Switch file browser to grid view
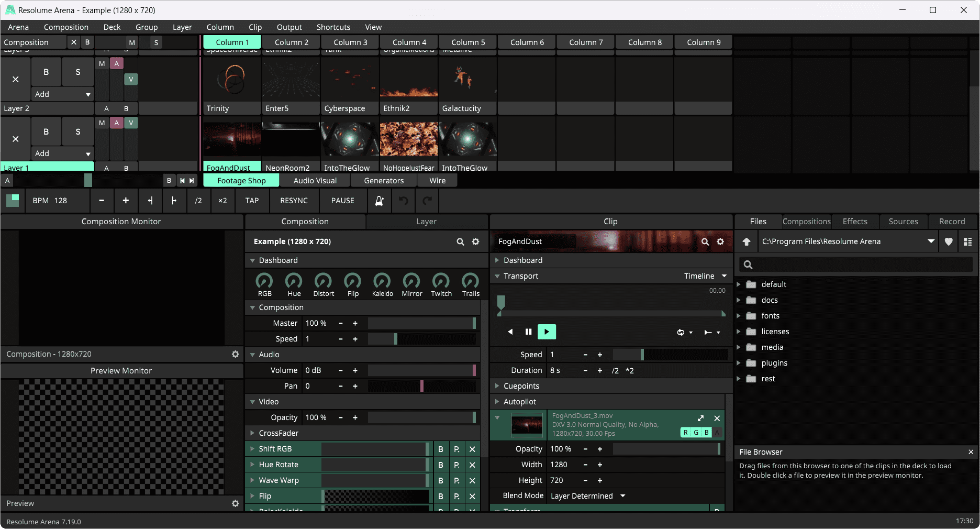The image size is (980, 529). coord(967,241)
